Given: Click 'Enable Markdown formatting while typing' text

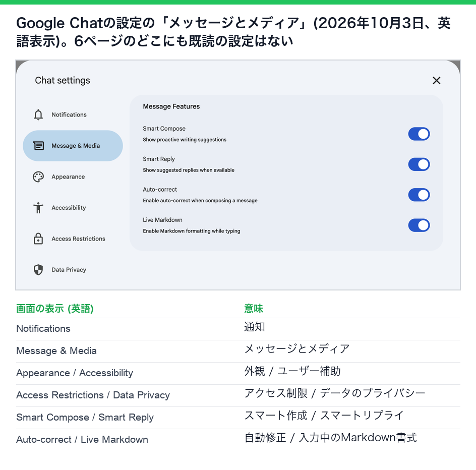Looking at the screenshot, I should pyautogui.click(x=192, y=231).
